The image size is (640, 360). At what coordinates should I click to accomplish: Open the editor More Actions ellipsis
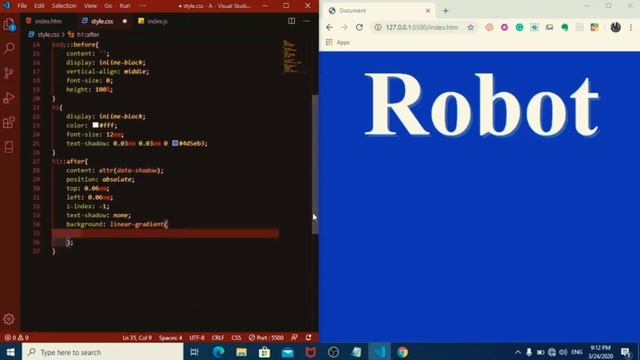point(307,21)
